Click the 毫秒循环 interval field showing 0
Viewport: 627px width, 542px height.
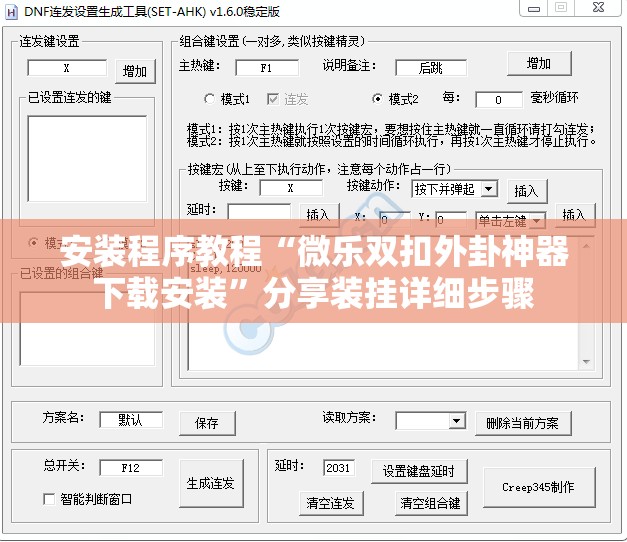[499, 100]
